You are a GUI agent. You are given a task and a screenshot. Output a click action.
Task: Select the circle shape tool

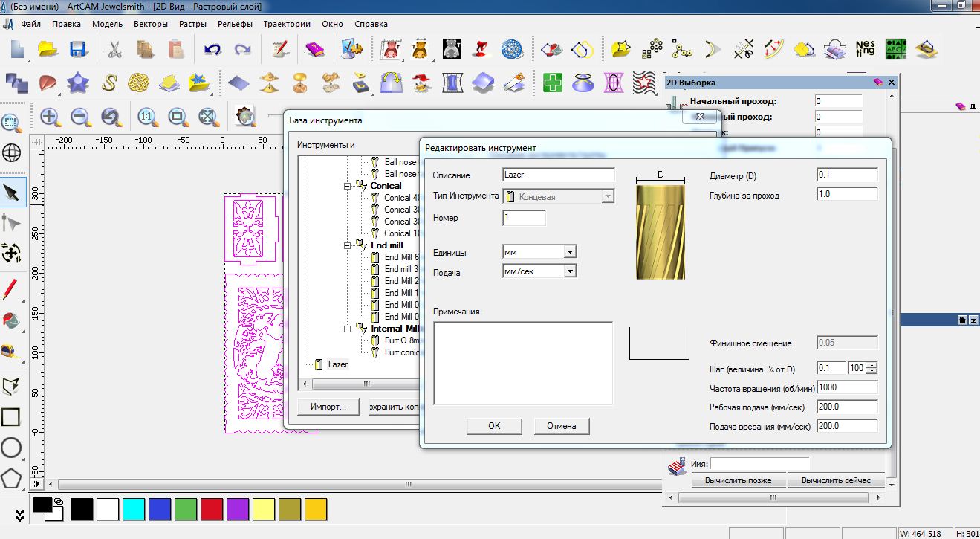coord(11,448)
